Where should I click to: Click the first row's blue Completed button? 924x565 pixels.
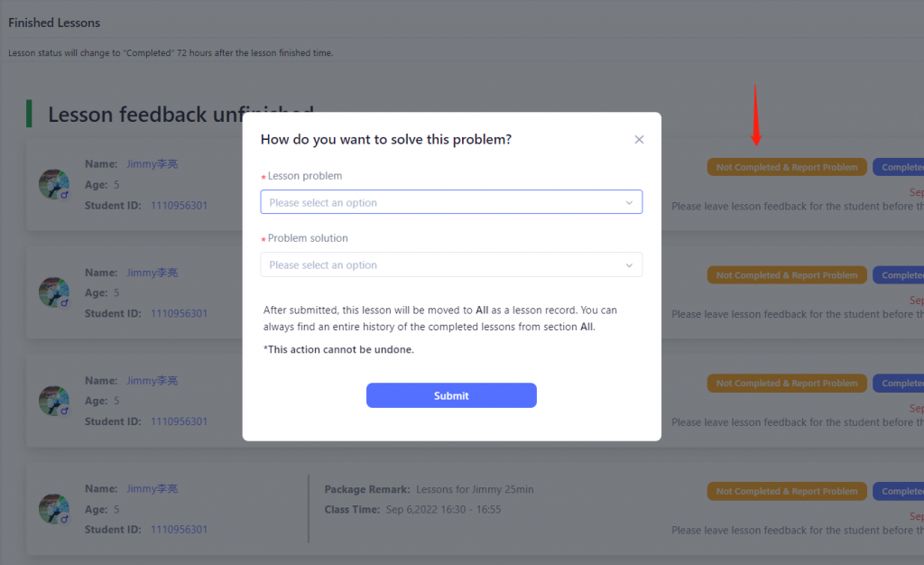coord(899,167)
